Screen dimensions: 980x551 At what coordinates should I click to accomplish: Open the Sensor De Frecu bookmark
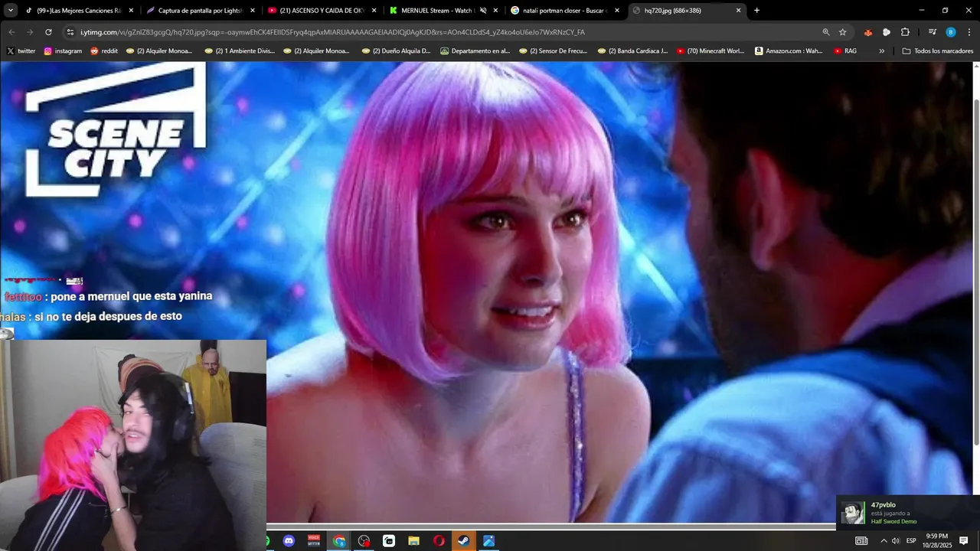553,51
